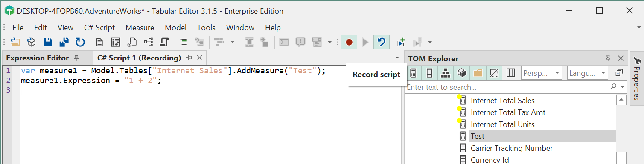Open model from database cube icon
Viewport: 644px width, 164px height.
coord(31,42)
